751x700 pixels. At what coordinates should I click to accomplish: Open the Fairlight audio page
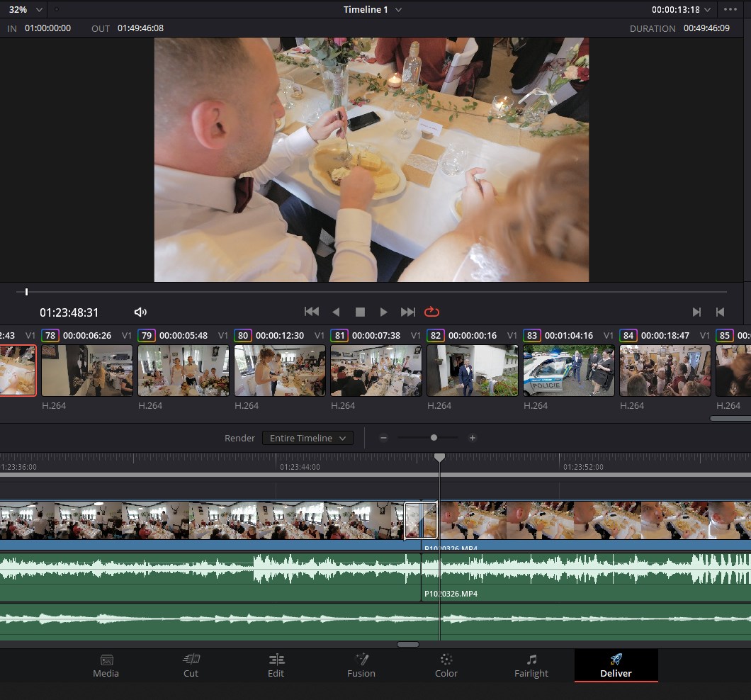531,665
